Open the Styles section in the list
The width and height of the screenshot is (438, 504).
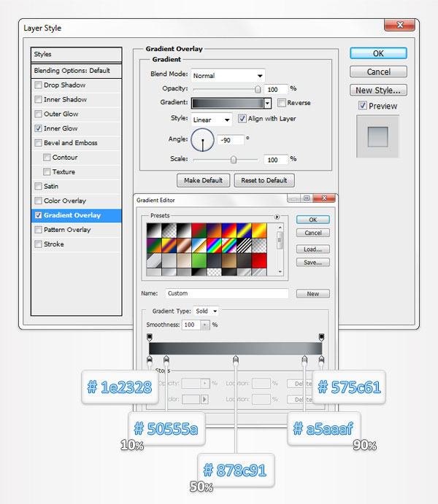point(76,54)
